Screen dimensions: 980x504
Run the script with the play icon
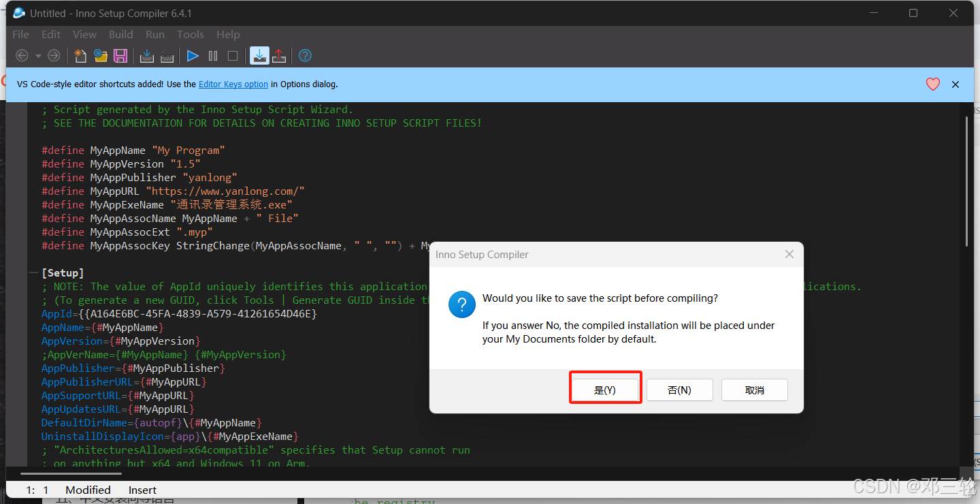point(193,56)
